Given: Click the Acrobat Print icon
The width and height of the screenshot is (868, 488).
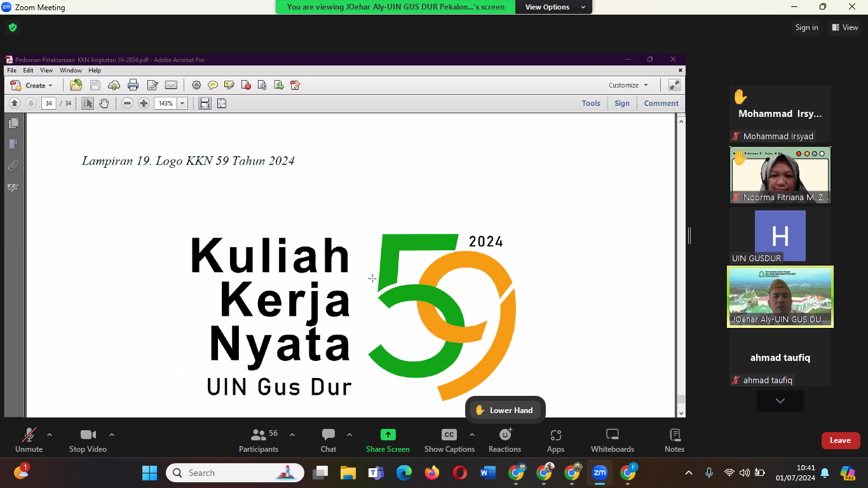Looking at the screenshot, I should coord(133,85).
